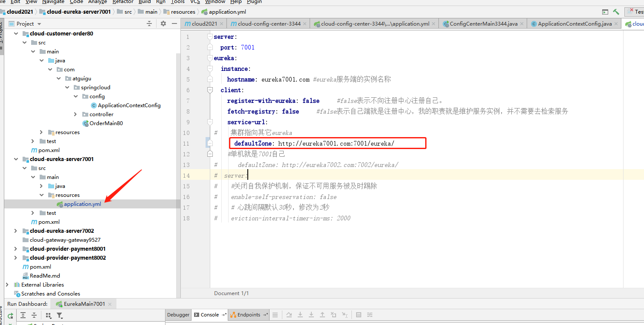
Task: Open Run Dashboard group-by options
Action: coord(48,316)
